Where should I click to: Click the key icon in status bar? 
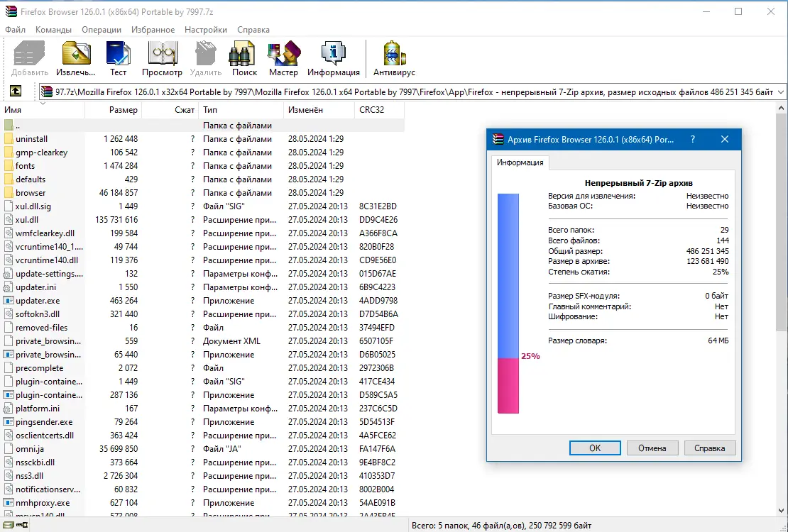coord(21,525)
